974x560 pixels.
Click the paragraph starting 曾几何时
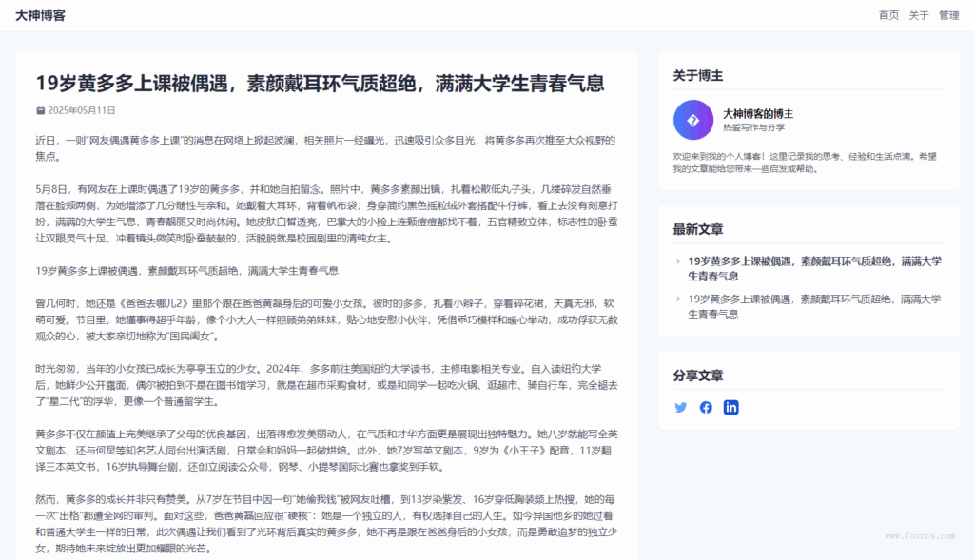[x=327, y=319]
